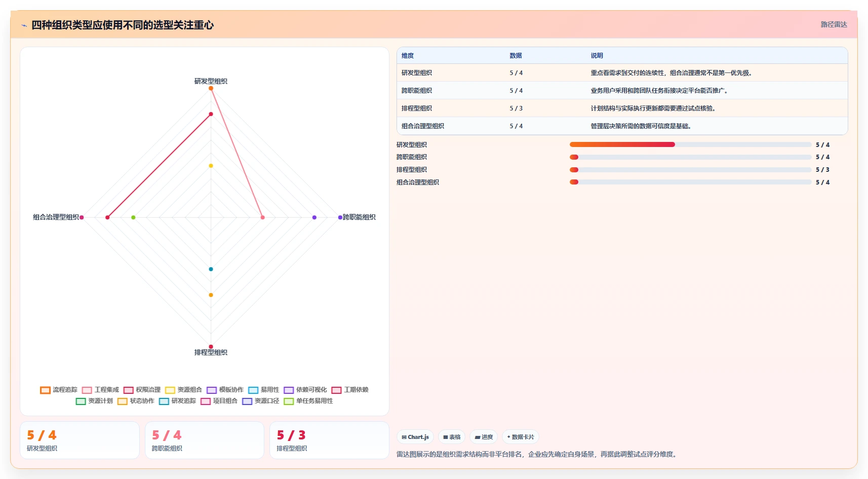This screenshot has height=479, width=868.
Task: Toggle the 工期依赖 legend entry
Action: pyautogui.click(x=350, y=390)
